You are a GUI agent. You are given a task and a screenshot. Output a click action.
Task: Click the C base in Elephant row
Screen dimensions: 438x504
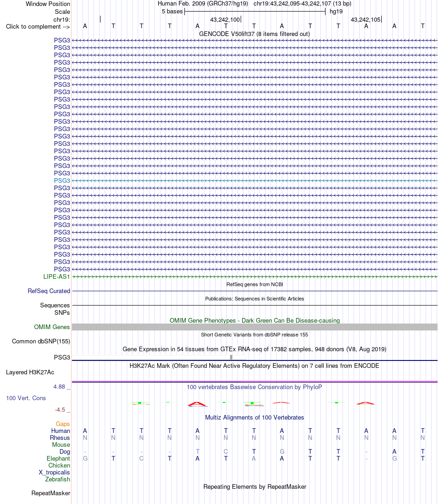coord(141,459)
